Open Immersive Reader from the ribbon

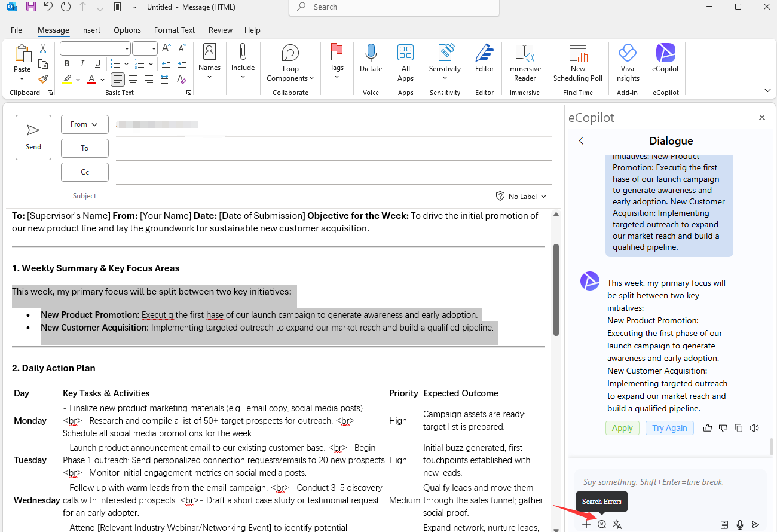524,63
